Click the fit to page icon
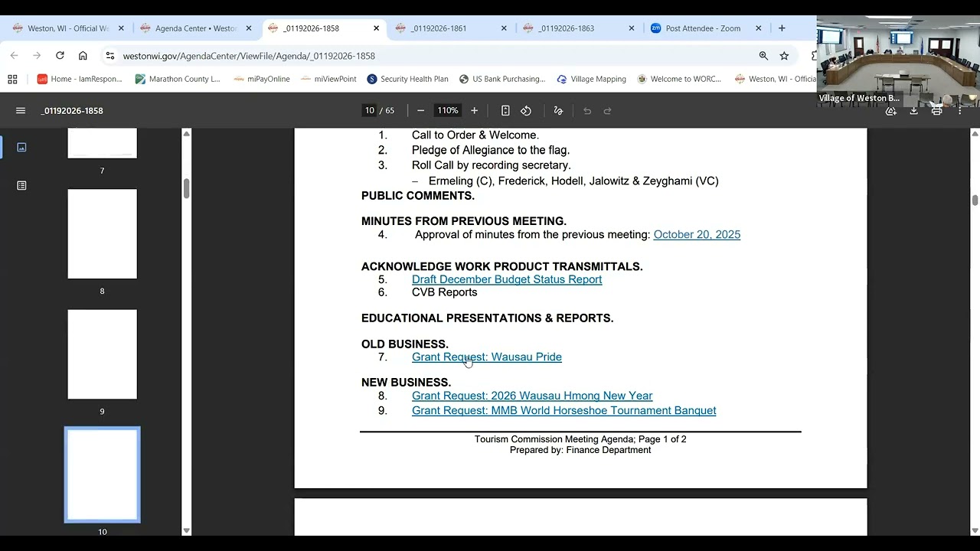This screenshot has width=980, height=551. pos(505,111)
